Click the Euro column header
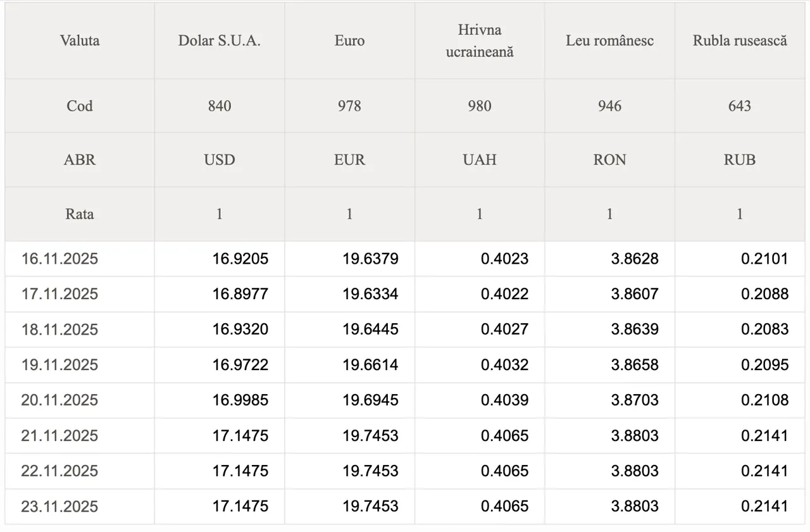This screenshot has width=810, height=532. pyautogui.click(x=349, y=41)
